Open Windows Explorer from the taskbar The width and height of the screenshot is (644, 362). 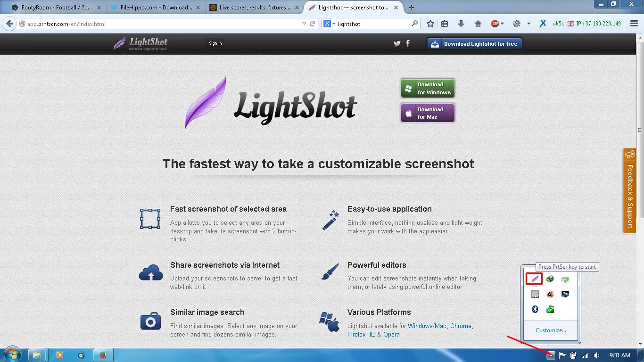37,355
